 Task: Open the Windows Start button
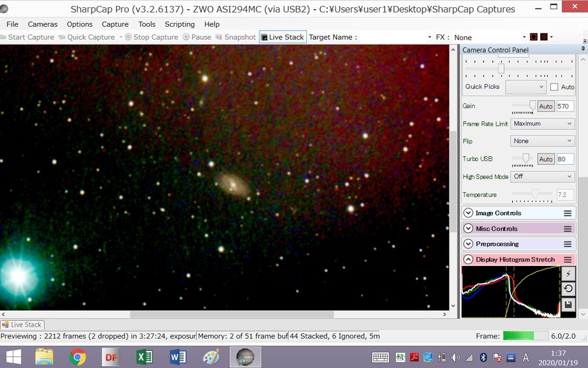14,357
